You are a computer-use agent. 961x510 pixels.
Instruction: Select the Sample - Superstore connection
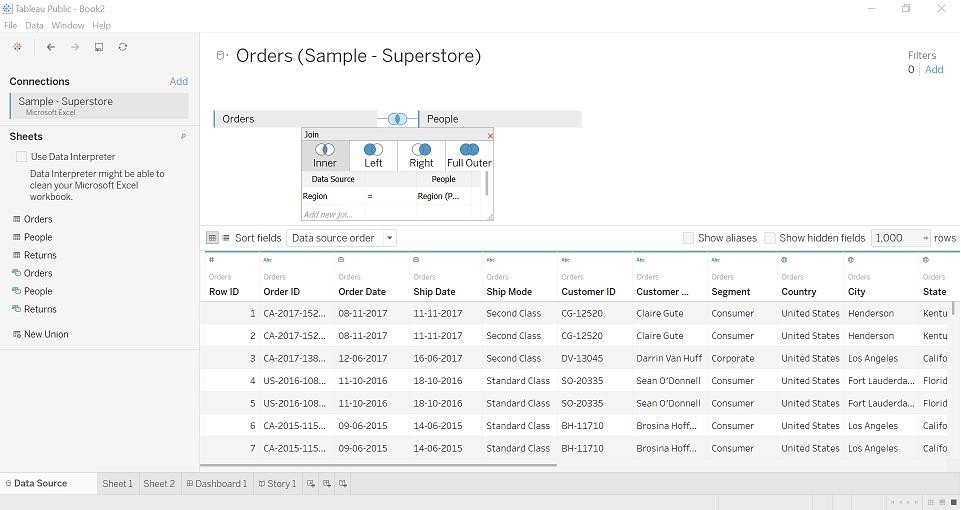(99, 105)
